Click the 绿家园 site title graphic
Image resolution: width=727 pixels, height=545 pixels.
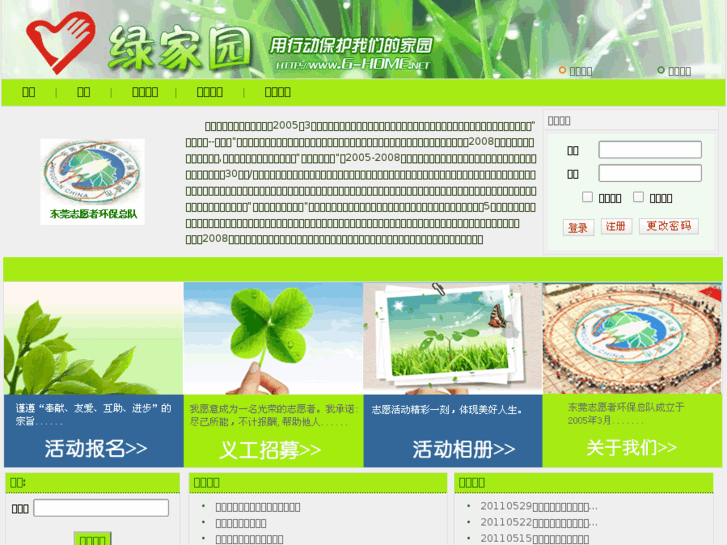pyautogui.click(x=179, y=48)
